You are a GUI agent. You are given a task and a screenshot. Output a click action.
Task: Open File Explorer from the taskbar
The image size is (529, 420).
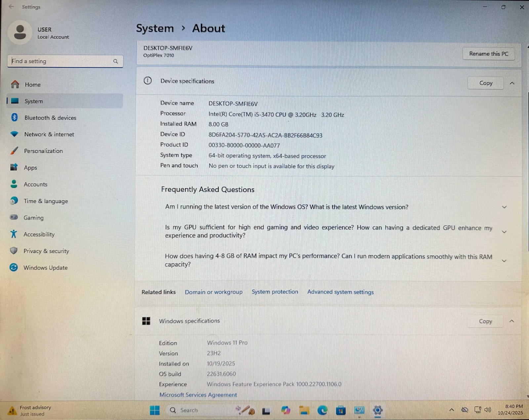[304, 410]
